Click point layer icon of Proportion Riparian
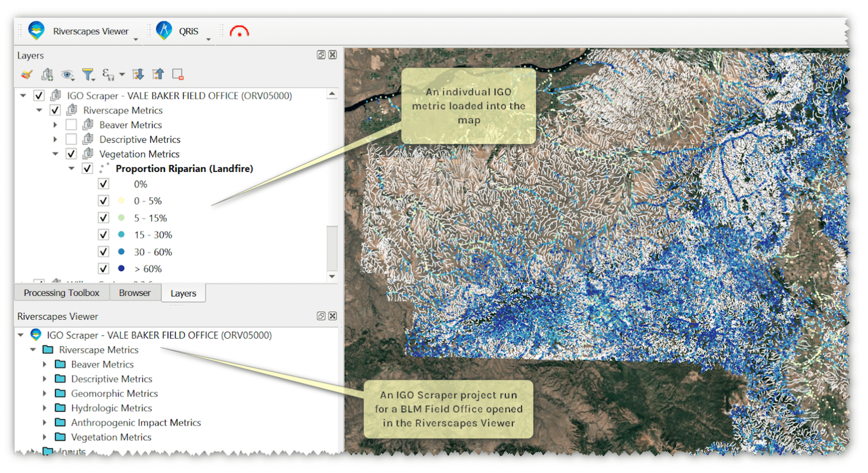The width and height of the screenshot is (868, 473). pyautogui.click(x=105, y=168)
